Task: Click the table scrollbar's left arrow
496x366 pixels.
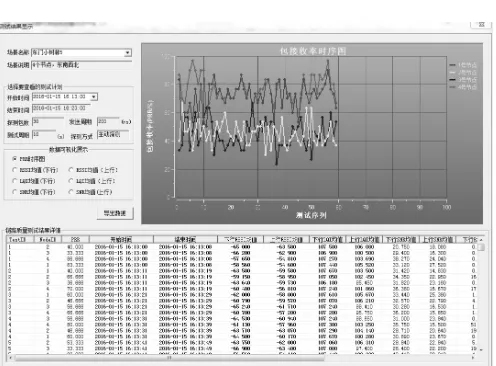Action: pyautogui.click(x=11, y=358)
